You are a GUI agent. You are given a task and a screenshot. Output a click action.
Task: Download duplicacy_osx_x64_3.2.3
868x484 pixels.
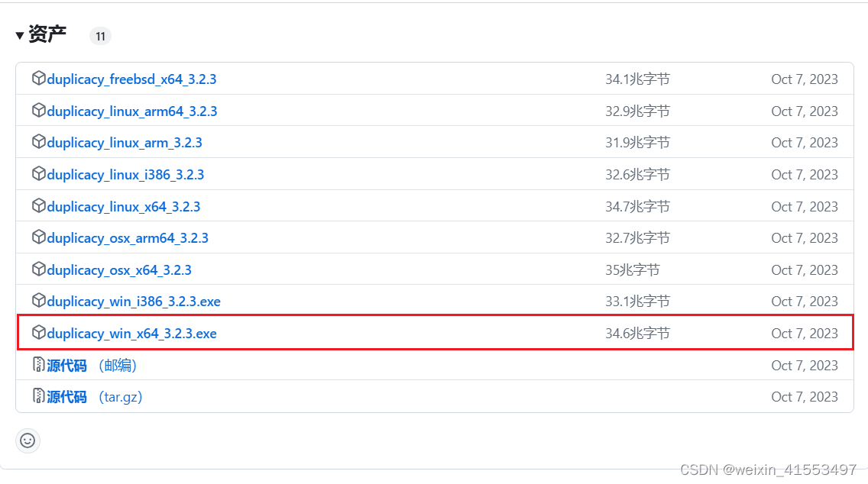[119, 270]
